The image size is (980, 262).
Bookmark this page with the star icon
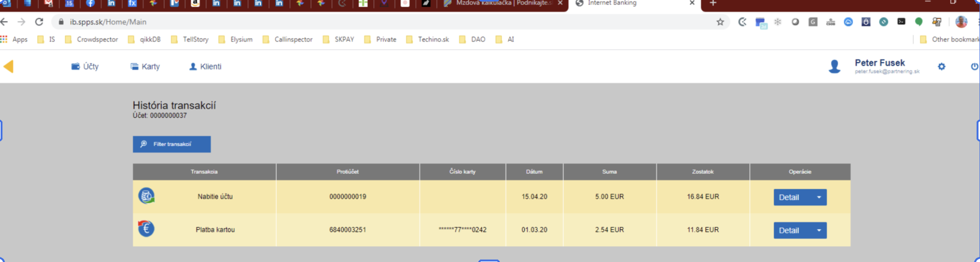tap(720, 22)
